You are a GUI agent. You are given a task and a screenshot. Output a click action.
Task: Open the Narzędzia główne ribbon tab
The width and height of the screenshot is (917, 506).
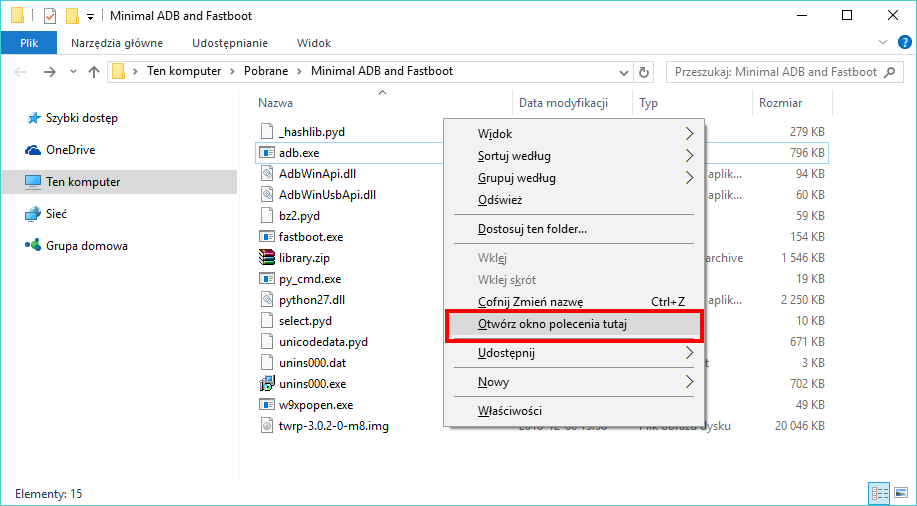pyautogui.click(x=117, y=43)
